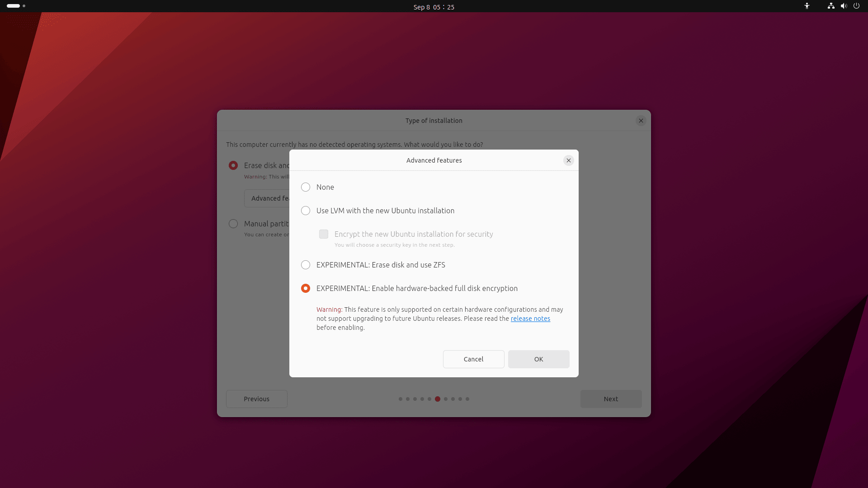868x488 pixels.
Task: Click the Erase disk installation option
Action: (x=233, y=165)
